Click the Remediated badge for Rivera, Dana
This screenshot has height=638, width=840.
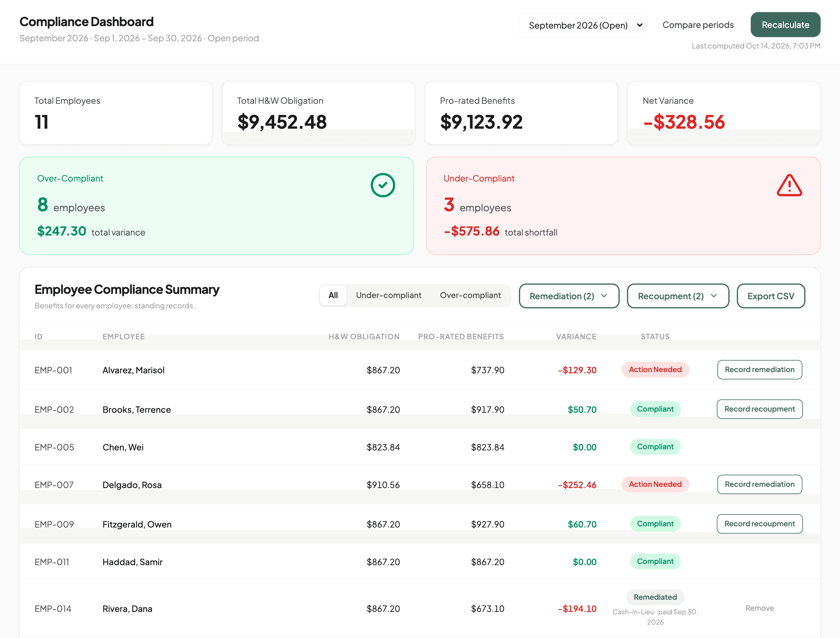(x=655, y=597)
